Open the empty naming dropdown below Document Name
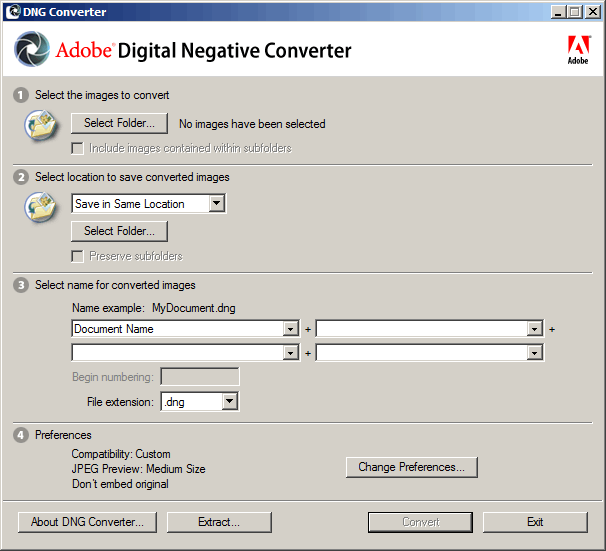Viewport: 606px width, 551px height. click(186, 352)
